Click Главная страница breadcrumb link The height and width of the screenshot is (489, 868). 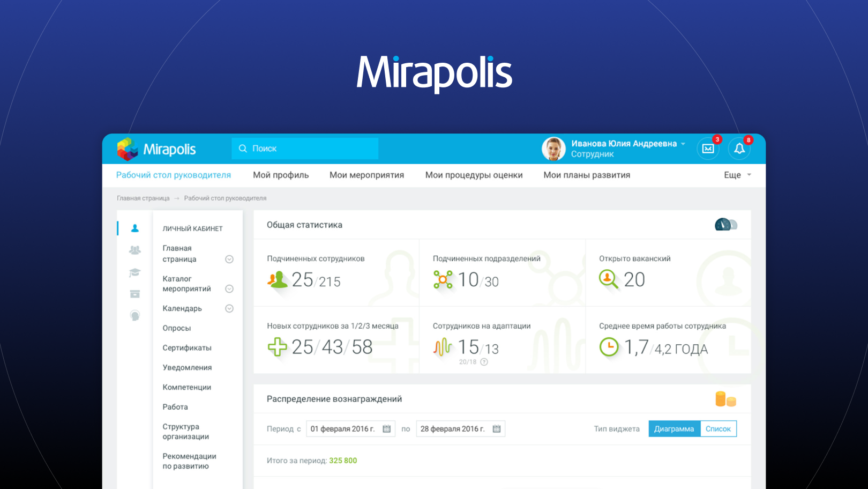click(143, 198)
